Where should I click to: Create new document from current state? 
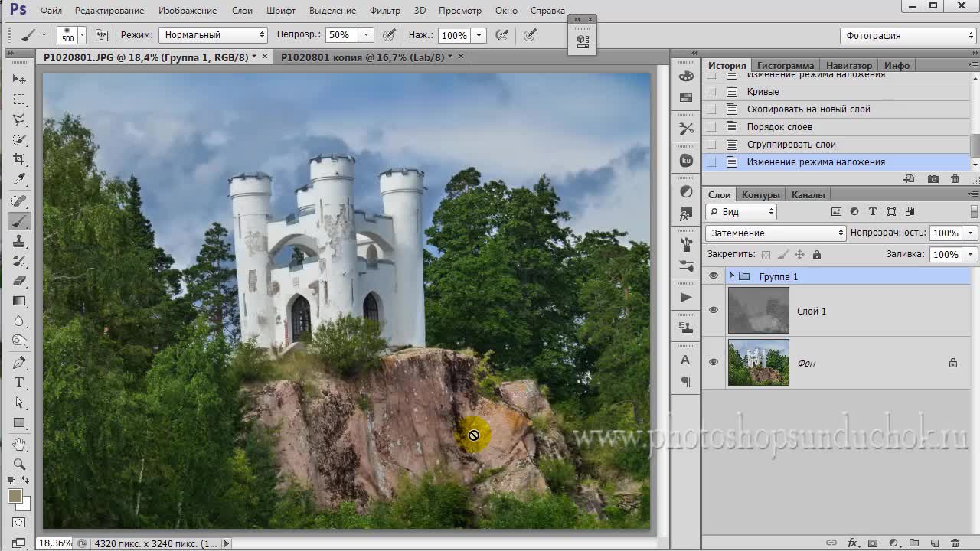click(909, 179)
